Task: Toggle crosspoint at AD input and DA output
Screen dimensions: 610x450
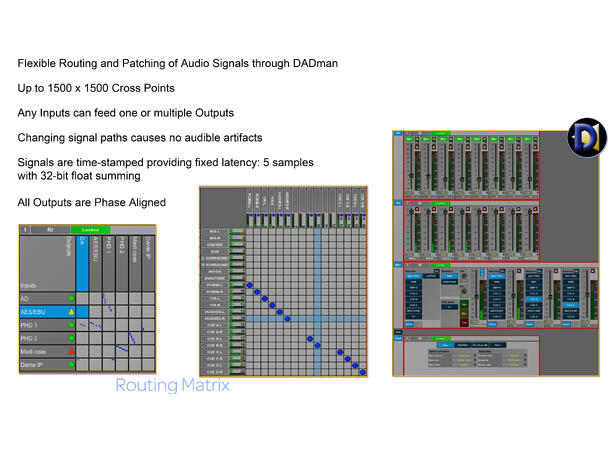Action: click(84, 298)
